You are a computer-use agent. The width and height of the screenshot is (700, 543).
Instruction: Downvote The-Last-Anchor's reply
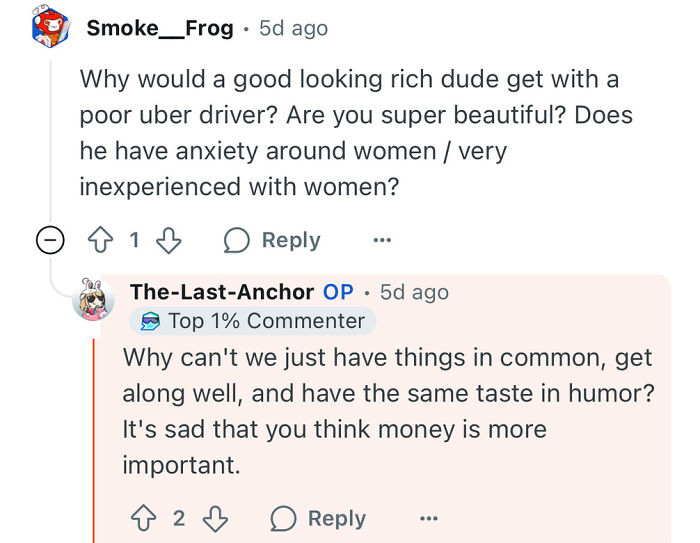click(216, 518)
